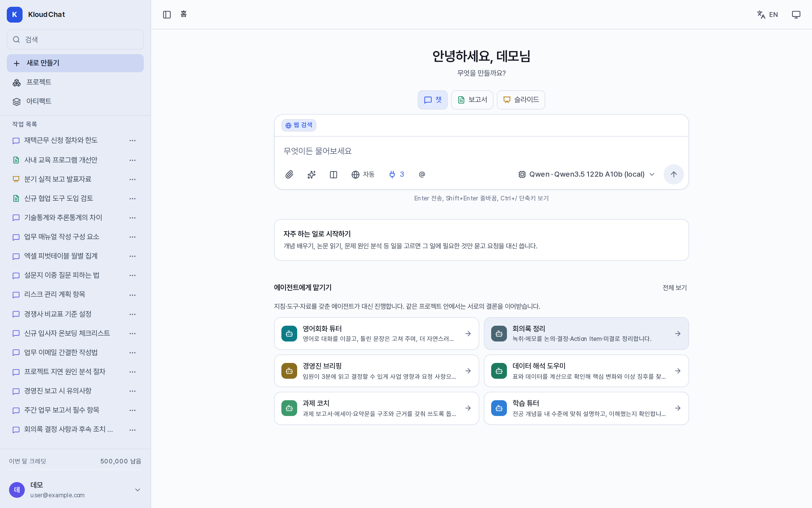812x508 pixels.
Task: Click the 전체 보기 link
Action: tap(674, 288)
